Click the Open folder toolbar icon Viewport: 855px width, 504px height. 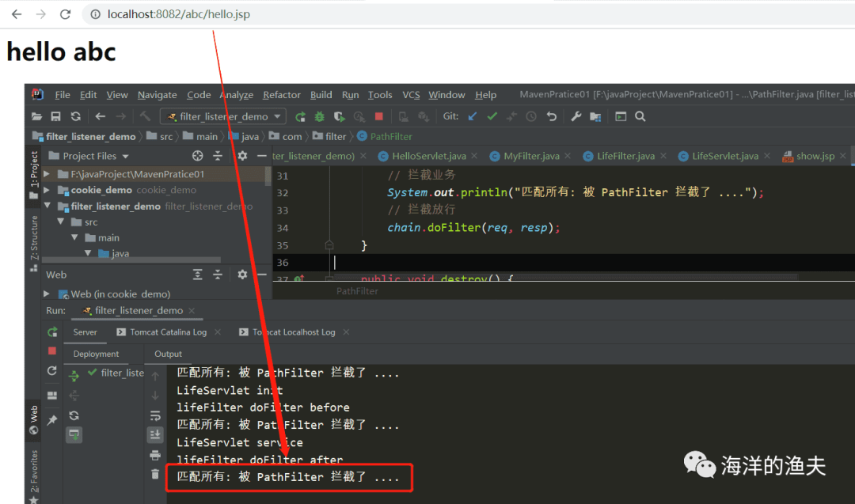(36, 116)
